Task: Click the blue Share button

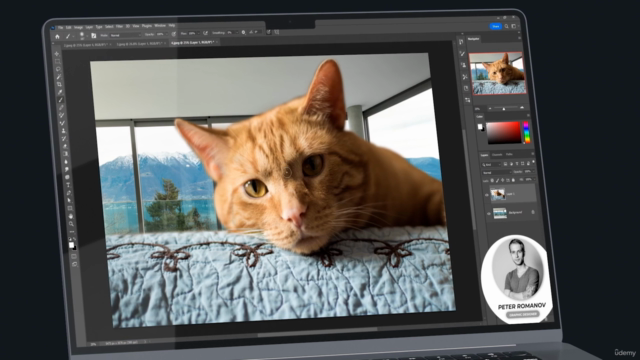Action: click(496, 26)
